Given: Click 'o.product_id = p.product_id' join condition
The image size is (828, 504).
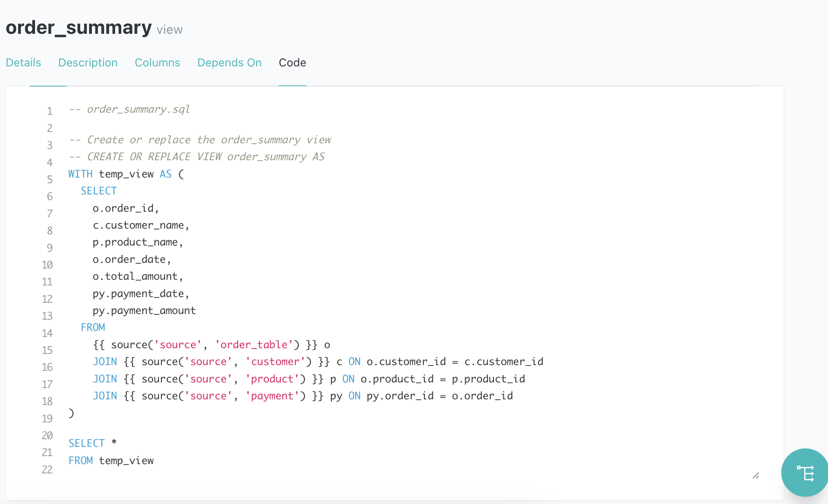Looking at the screenshot, I should (x=443, y=379).
